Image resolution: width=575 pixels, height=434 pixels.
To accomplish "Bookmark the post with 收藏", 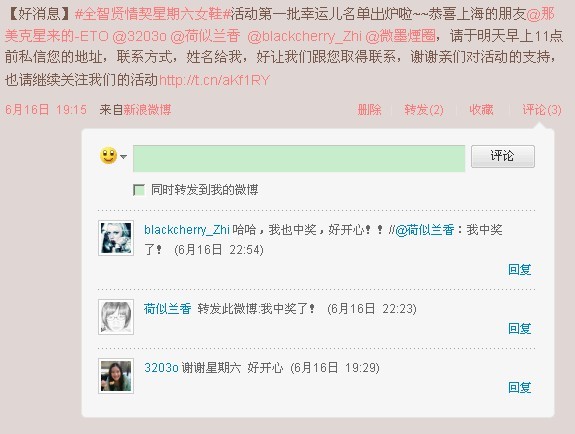I will coord(481,110).
